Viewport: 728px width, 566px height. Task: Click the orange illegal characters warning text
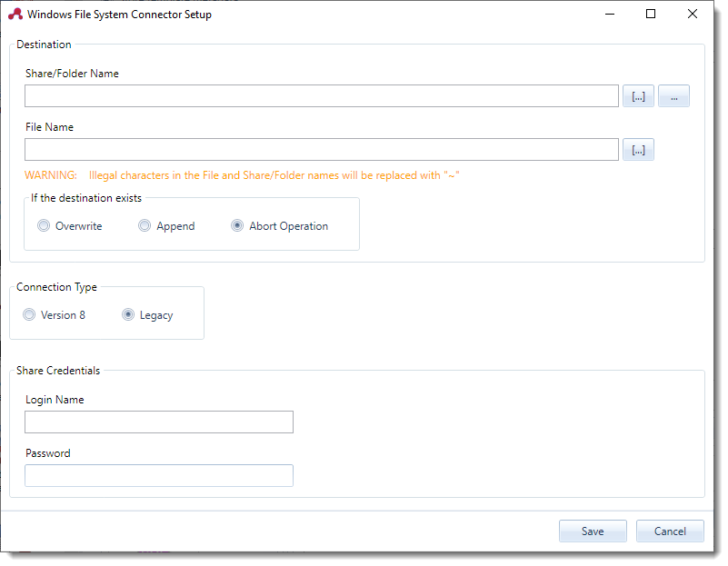242,175
